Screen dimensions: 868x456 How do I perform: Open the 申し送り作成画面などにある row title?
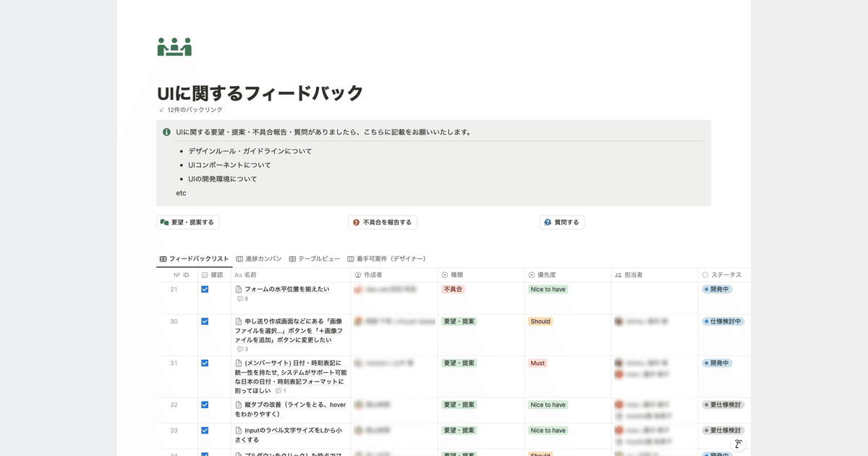point(289,330)
